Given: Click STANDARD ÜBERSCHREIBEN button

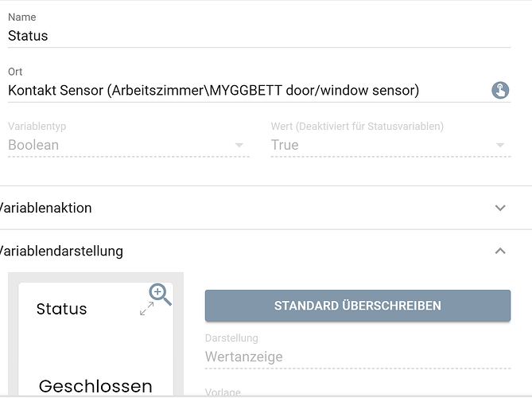Looking at the screenshot, I should (x=358, y=306).
